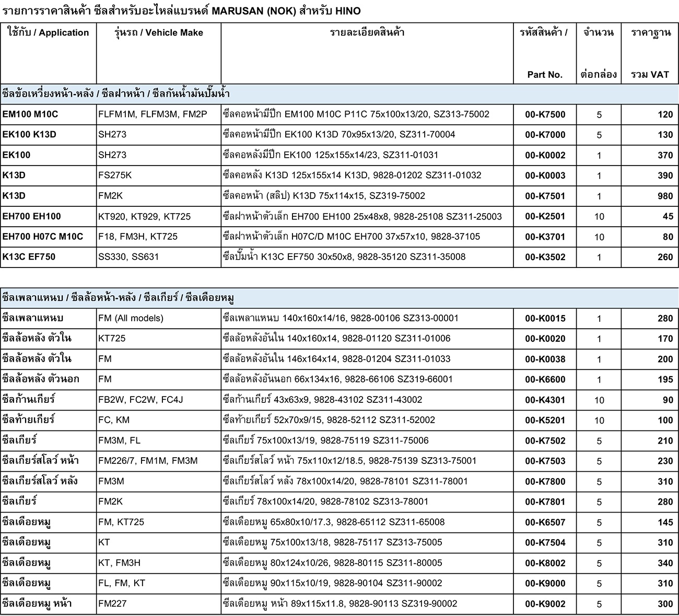The height and width of the screenshot is (616, 679).
Task: Click description containing SZ311-70004
Action: click(x=339, y=134)
